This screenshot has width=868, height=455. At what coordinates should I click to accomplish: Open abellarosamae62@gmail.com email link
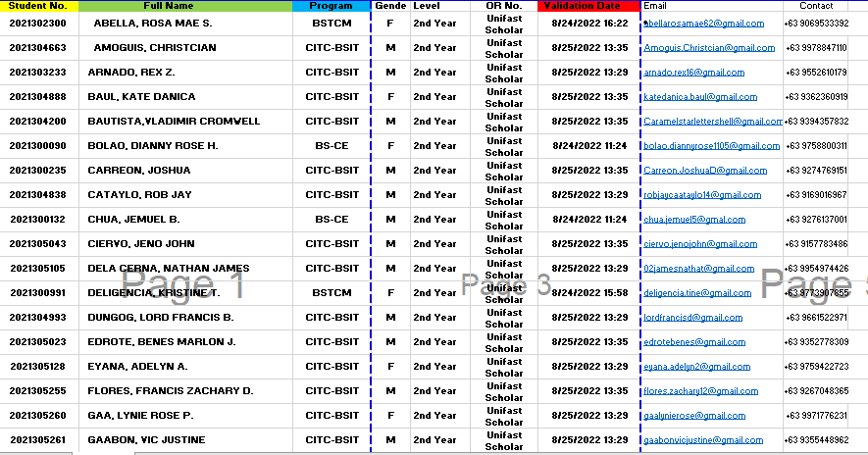point(703,24)
